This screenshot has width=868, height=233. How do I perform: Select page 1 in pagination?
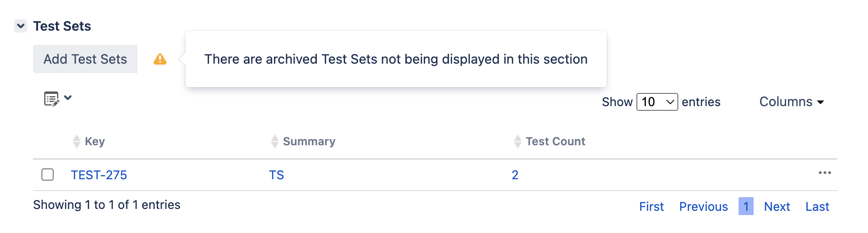coord(746,206)
